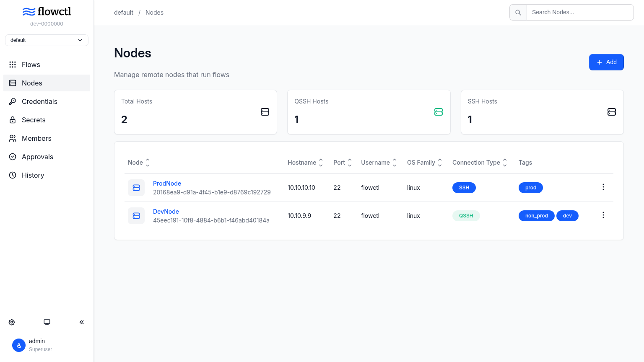Sort table by Node column
644x362 pixels.
click(139, 163)
